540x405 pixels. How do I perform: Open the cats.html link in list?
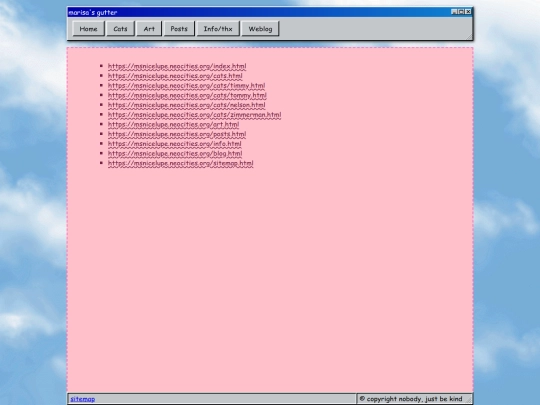click(175, 75)
